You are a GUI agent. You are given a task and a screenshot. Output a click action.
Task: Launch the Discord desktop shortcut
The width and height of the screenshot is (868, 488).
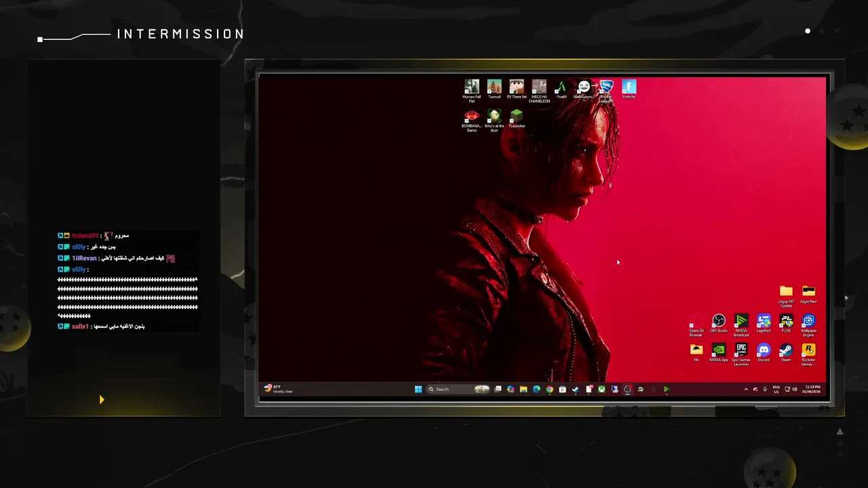click(x=764, y=352)
